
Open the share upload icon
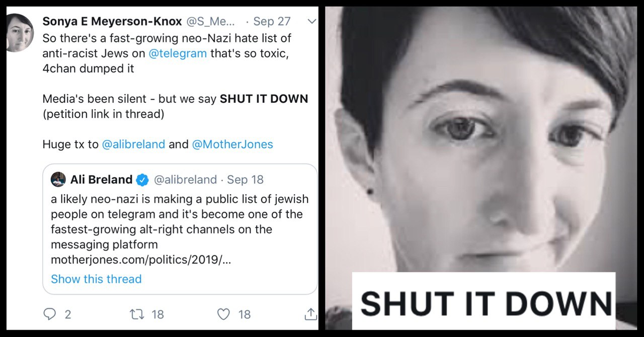point(311,314)
